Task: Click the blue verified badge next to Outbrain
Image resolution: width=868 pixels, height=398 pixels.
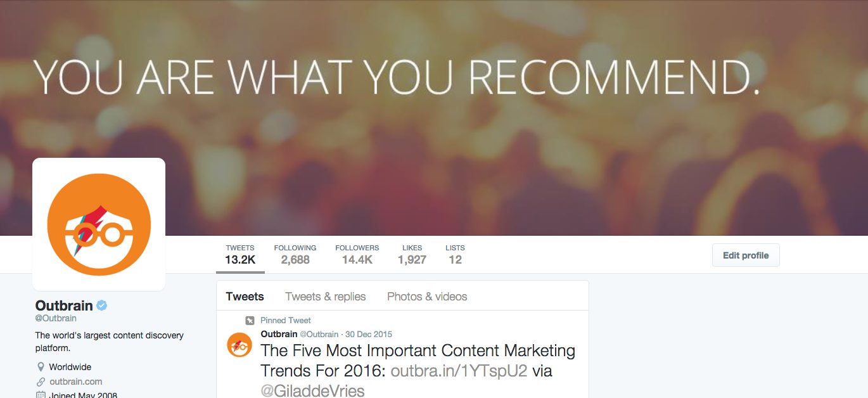Action: (101, 305)
